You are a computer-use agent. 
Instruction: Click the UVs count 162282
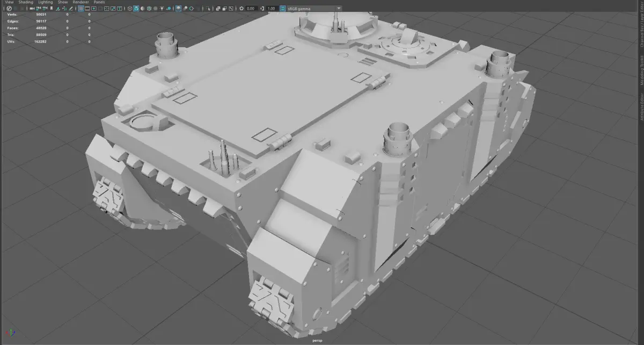40,41
